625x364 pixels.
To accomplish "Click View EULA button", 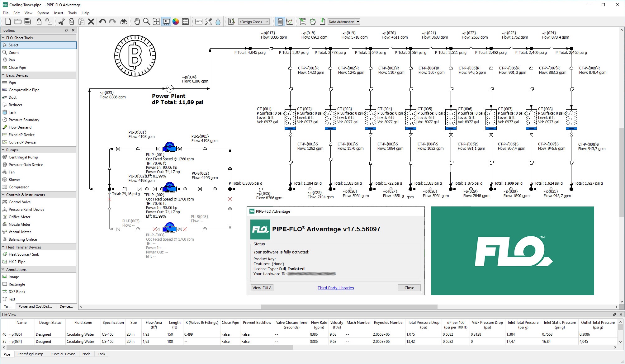I will tap(262, 288).
